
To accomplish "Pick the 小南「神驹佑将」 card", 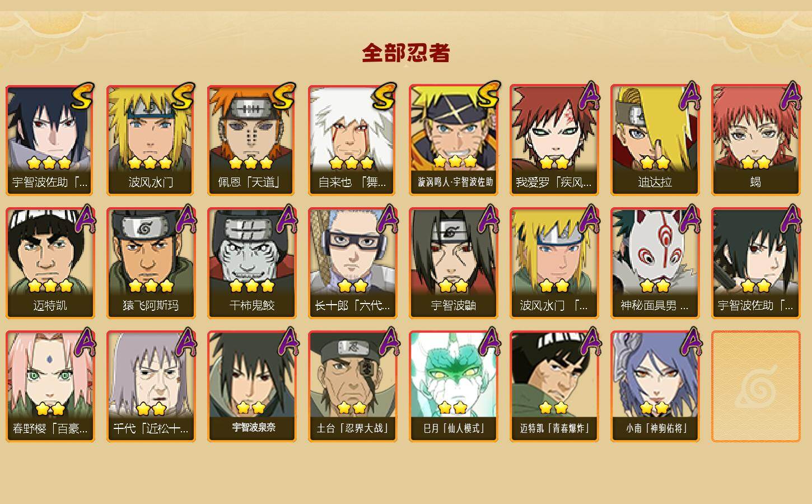I will pos(655,386).
